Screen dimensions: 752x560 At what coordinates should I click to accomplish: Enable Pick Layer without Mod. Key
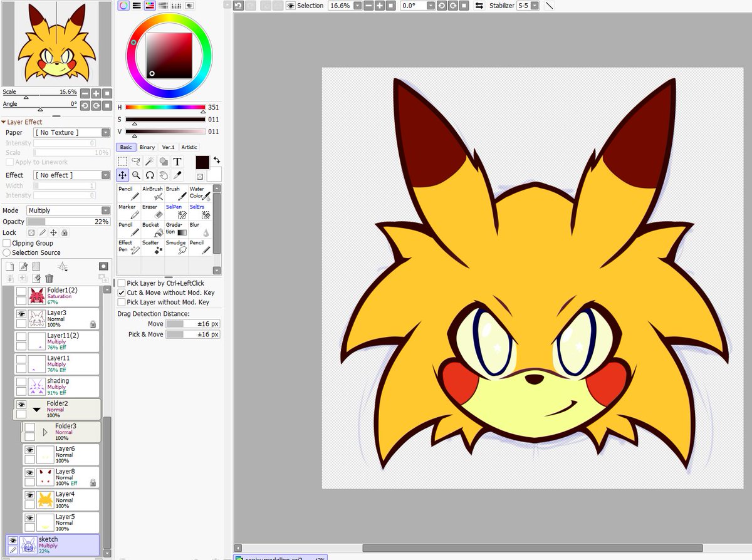[x=122, y=302]
